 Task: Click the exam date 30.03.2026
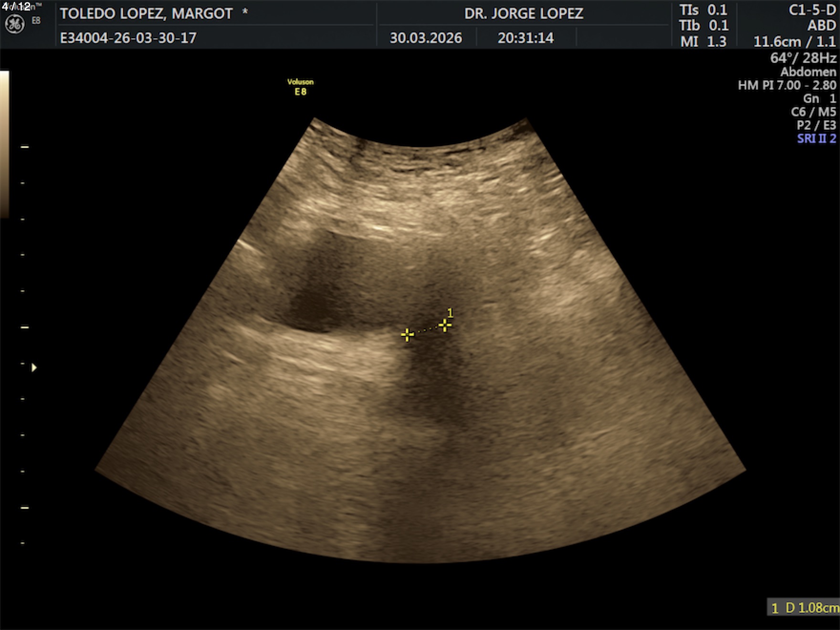coord(426,38)
